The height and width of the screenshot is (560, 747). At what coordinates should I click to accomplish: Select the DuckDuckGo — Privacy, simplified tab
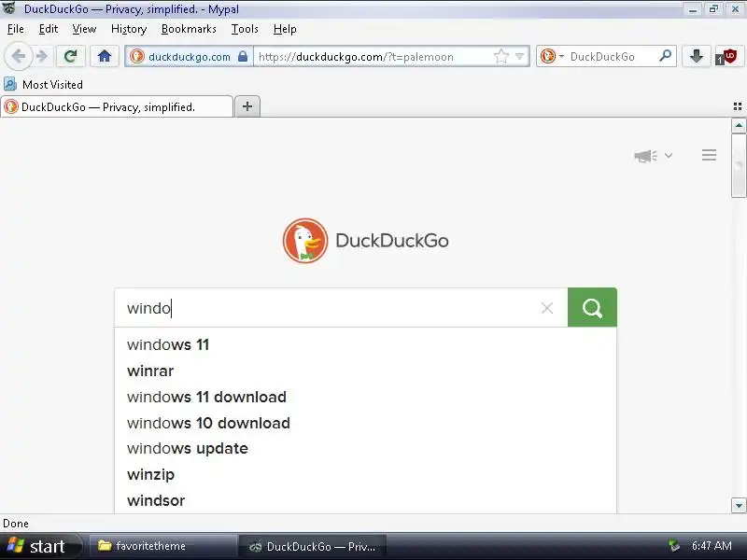[117, 106]
